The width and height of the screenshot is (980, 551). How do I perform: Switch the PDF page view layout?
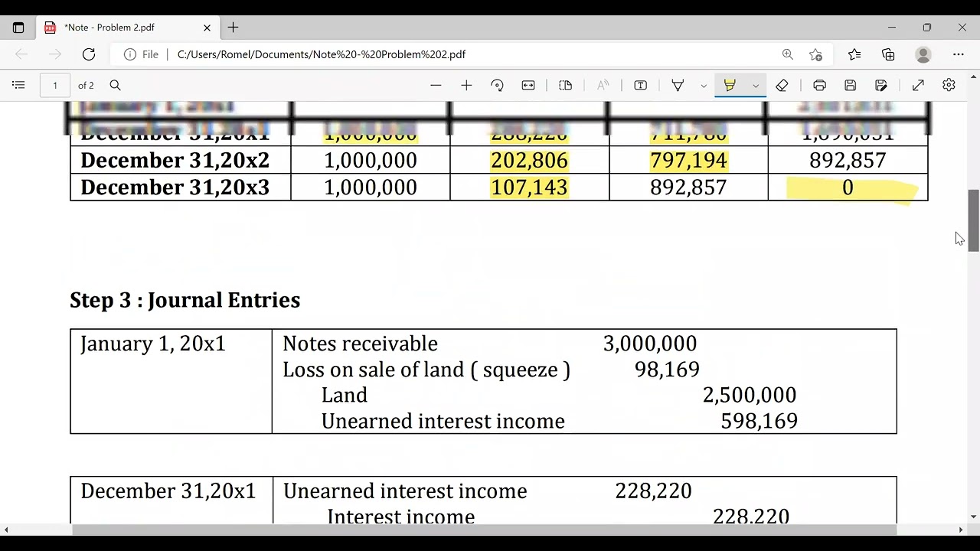click(566, 85)
